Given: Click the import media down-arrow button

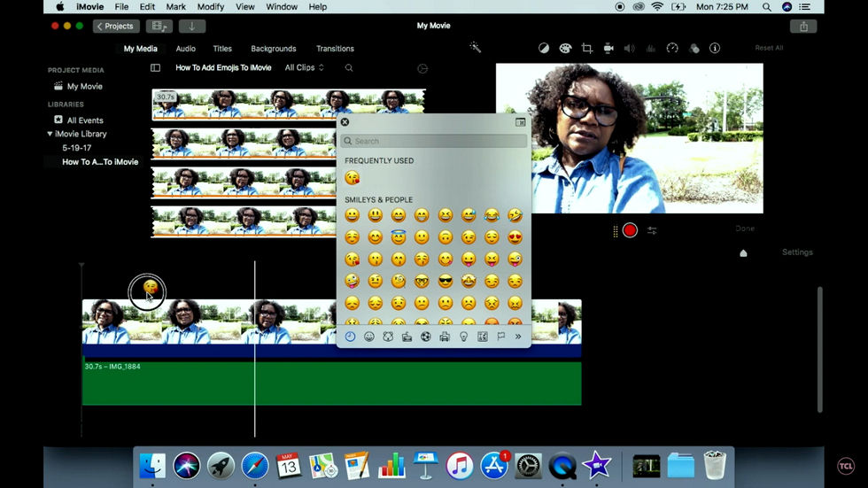Looking at the screenshot, I should pyautogui.click(x=192, y=26).
